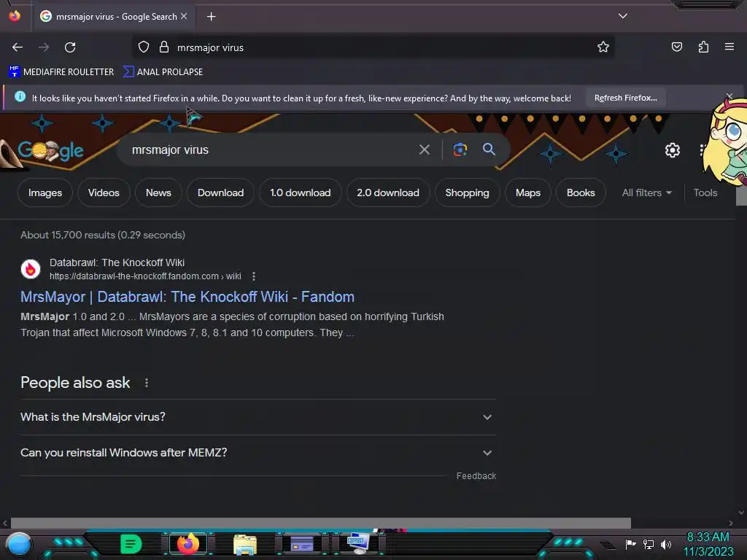Go back using the browser back arrow
The height and width of the screenshot is (560, 747).
(x=18, y=47)
